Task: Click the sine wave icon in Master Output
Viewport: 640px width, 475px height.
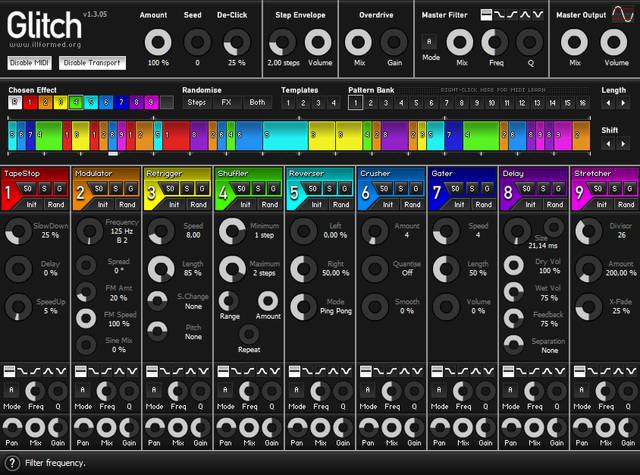Action: pos(622,14)
